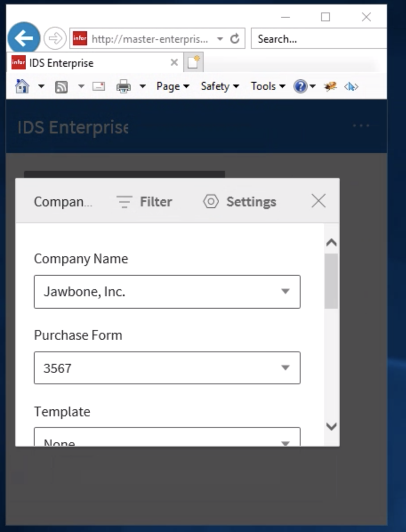Click the Settings button in modal toolbar

tap(239, 202)
